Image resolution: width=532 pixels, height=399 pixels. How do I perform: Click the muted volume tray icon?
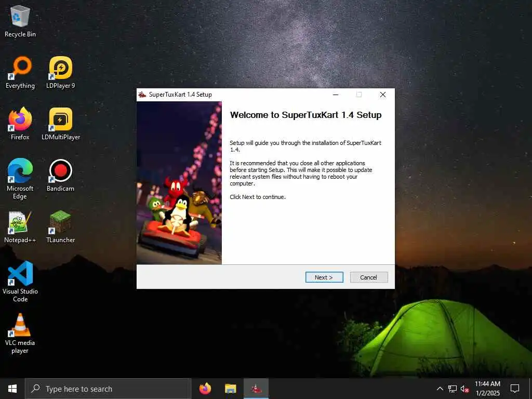click(x=465, y=389)
